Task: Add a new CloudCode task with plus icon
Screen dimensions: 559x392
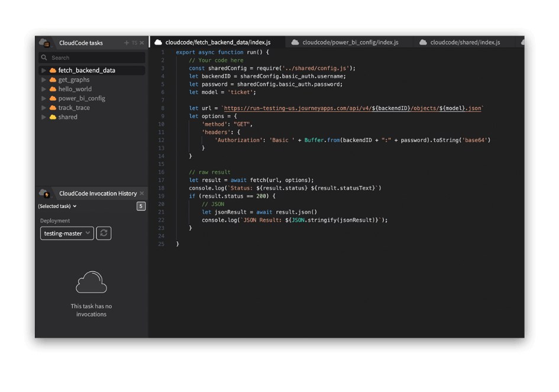Action: click(x=127, y=43)
